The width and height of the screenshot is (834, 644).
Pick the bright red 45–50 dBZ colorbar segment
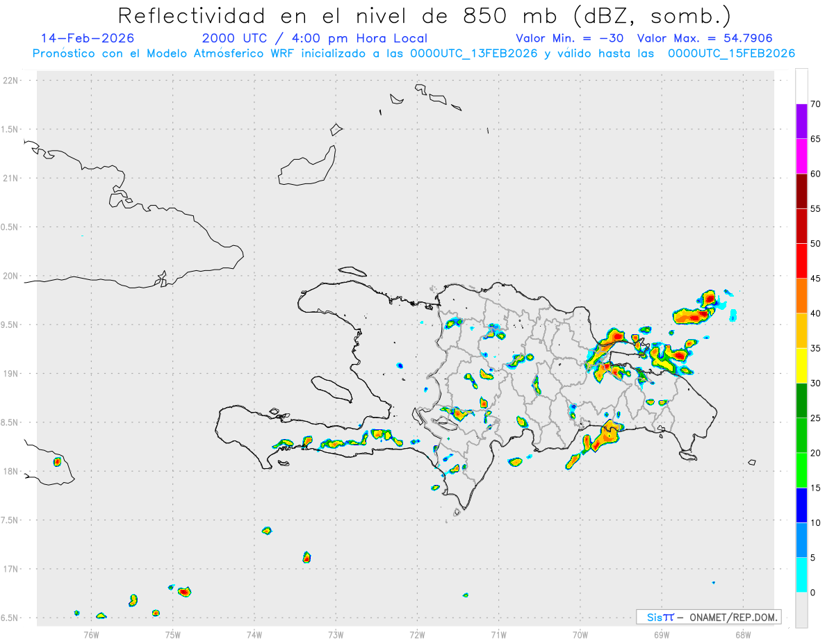coord(801,261)
